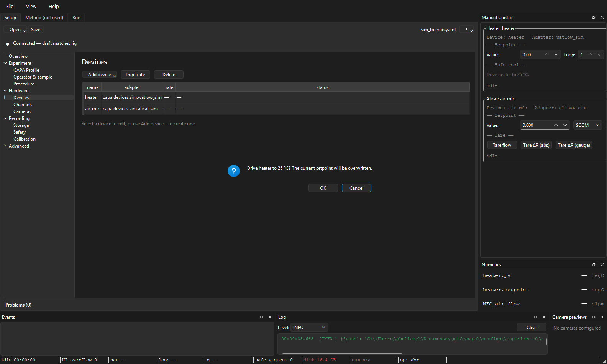
Task: Click the blue question mark dialog icon
Action: [x=234, y=171]
